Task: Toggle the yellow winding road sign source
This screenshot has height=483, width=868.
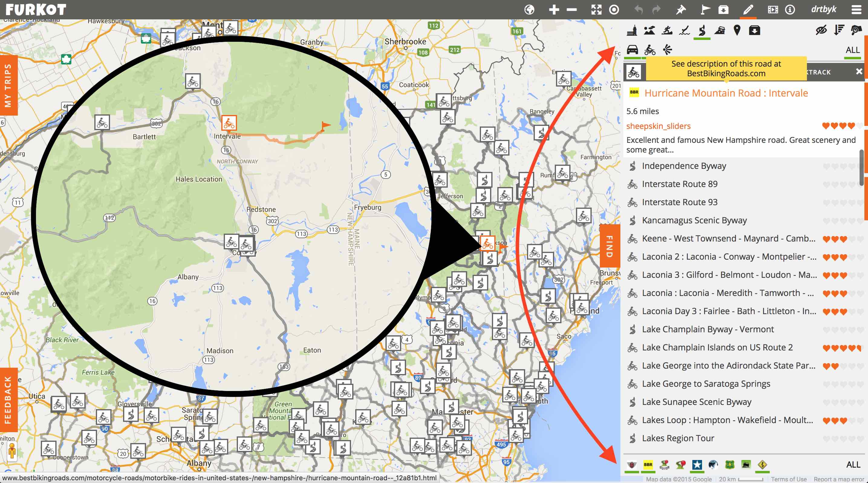Action: coord(762,465)
